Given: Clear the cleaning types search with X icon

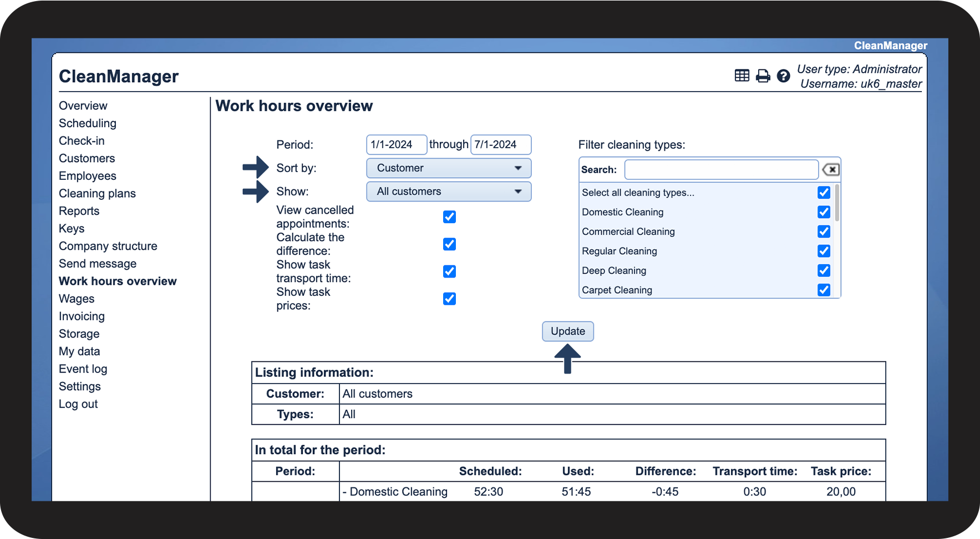Looking at the screenshot, I should click(830, 169).
